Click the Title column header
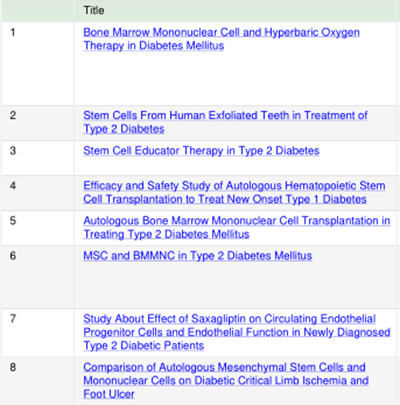Screen dimensions: 400x405 pos(94,11)
